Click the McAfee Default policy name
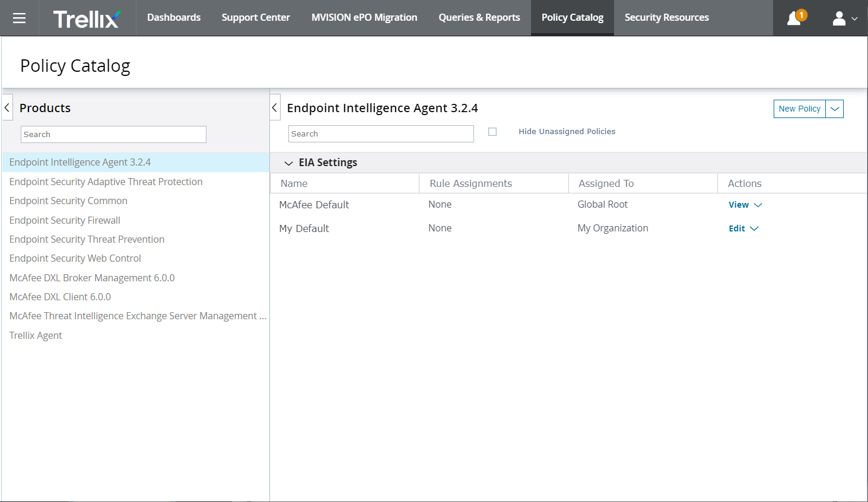The height and width of the screenshot is (502, 868). tap(314, 205)
